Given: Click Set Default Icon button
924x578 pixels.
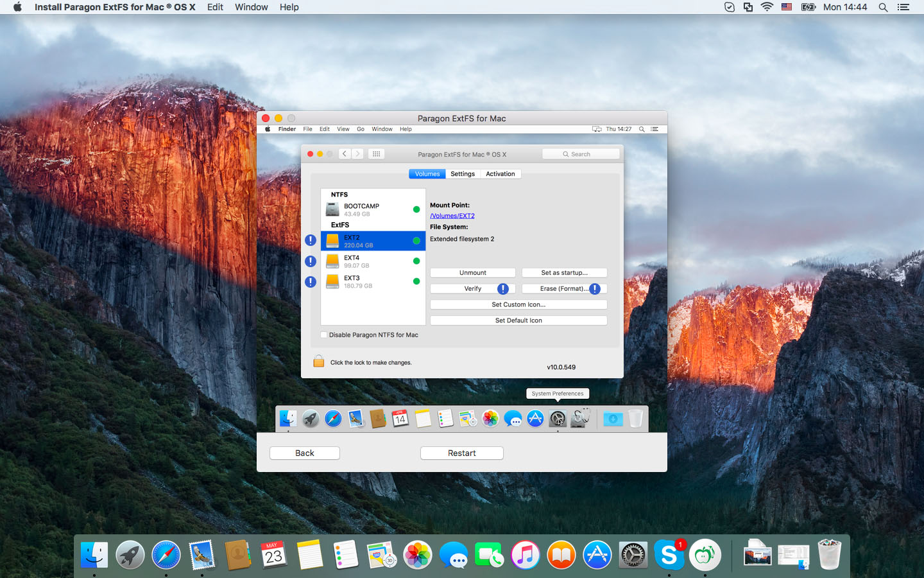Looking at the screenshot, I should 518,320.
